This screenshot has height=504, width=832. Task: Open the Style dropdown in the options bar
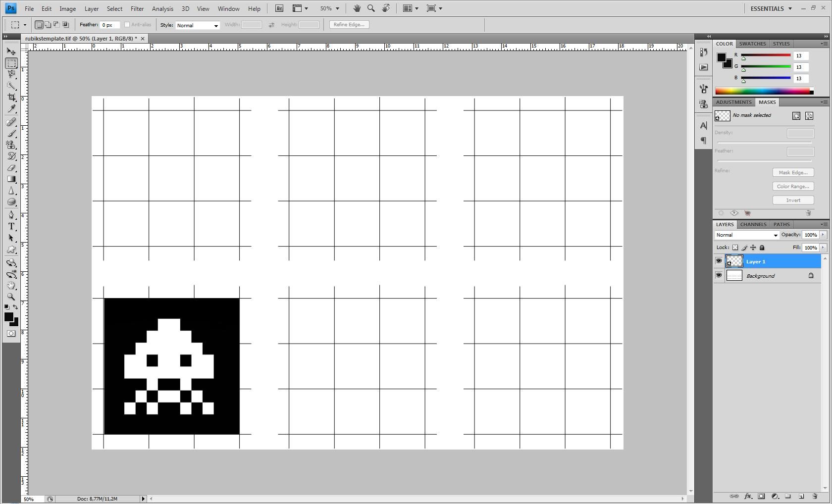point(198,25)
